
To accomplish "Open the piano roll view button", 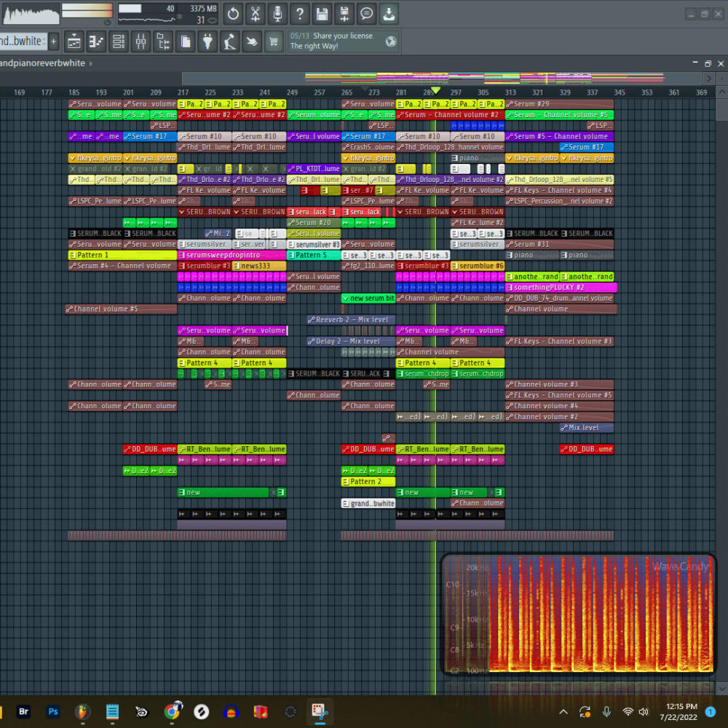I will 97,41.
